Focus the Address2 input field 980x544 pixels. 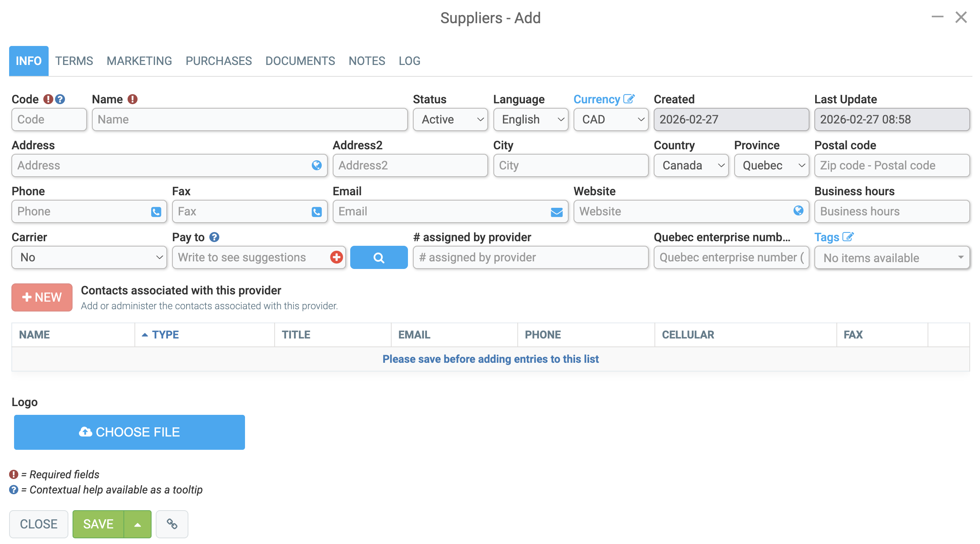(410, 166)
